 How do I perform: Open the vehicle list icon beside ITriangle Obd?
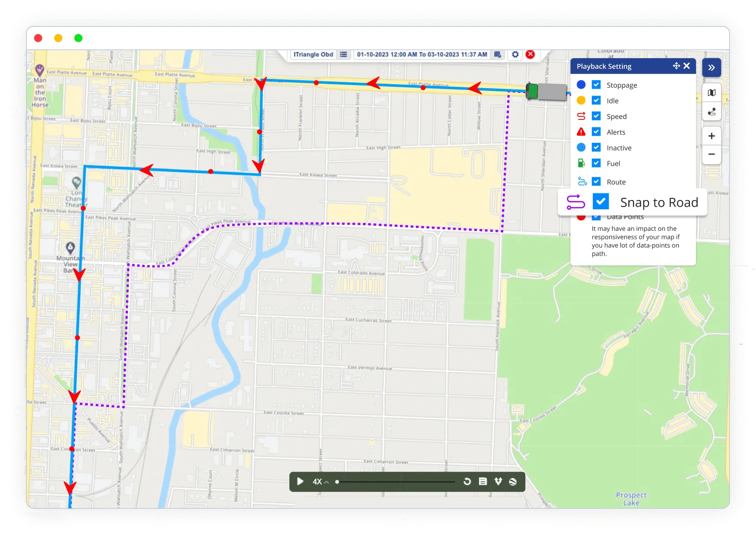click(344, 55)
